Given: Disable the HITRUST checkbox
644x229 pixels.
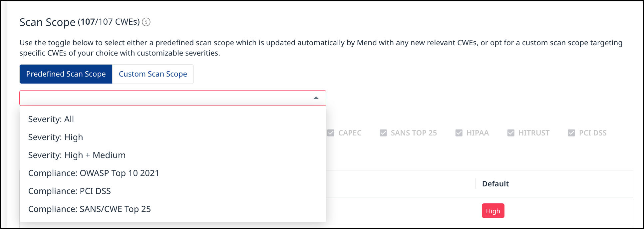Looking at the screenshot, I should point(511,133).
